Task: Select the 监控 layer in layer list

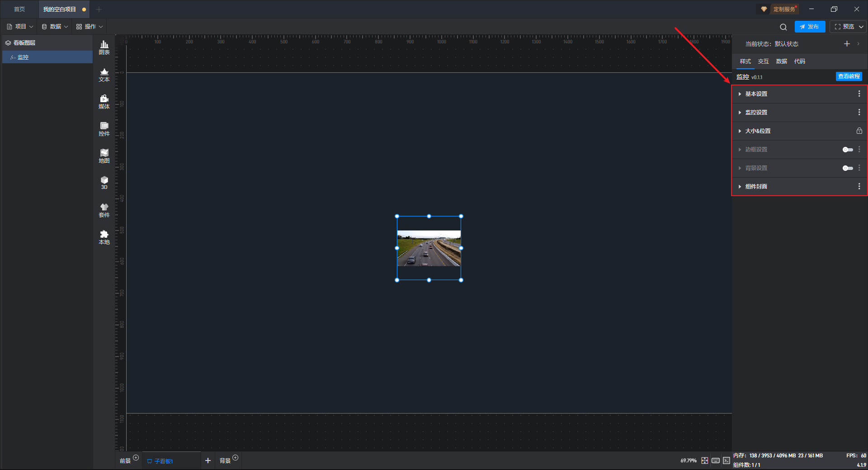Action: [47, 57]
